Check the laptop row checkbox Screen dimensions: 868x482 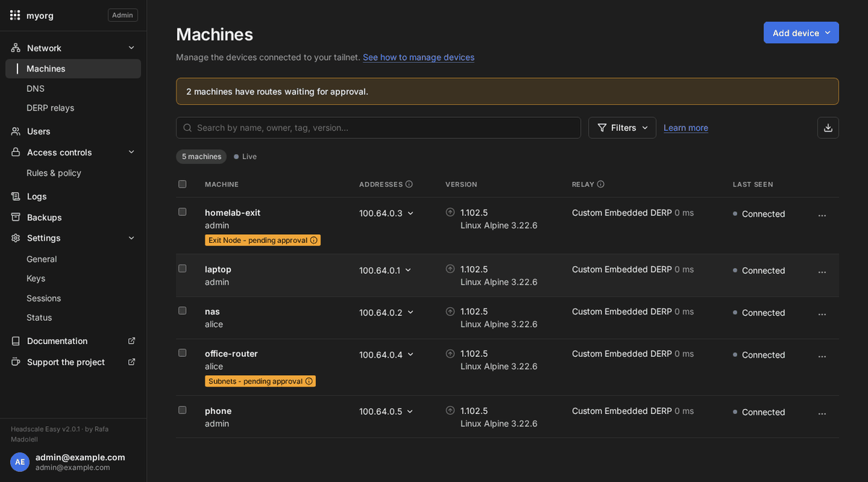click(x=182, y=268)
